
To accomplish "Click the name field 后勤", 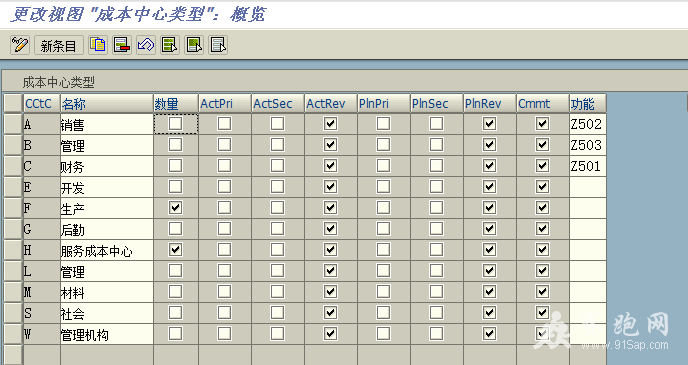I will pyautogui.click(x=107, y=229).
